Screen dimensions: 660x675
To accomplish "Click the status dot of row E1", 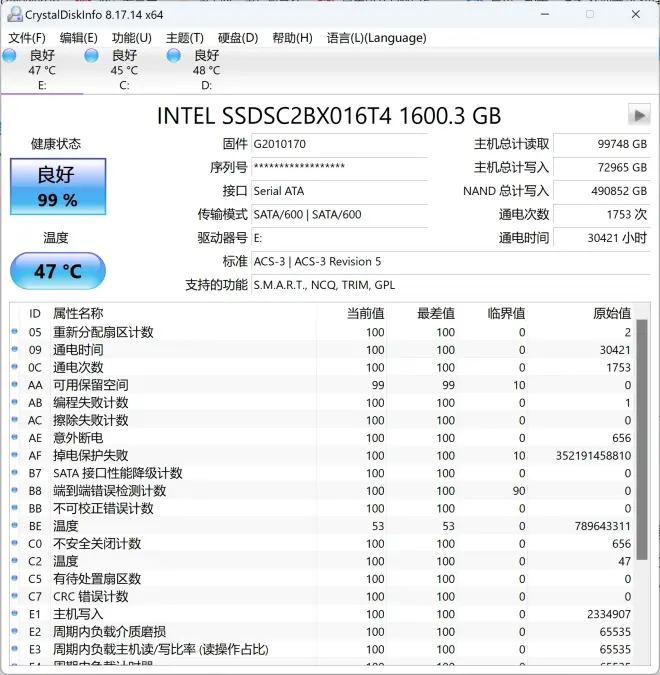I will click(x=15, y=613).
